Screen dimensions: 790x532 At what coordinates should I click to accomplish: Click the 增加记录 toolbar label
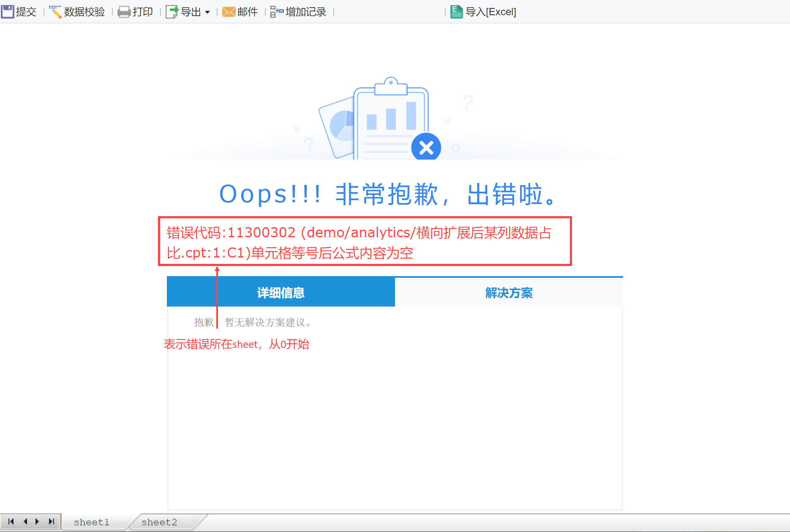pos(306,12)
